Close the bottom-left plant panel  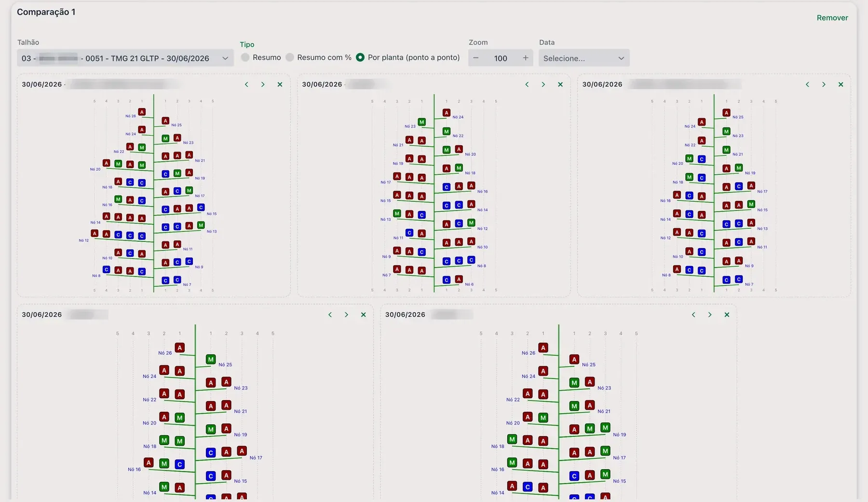pyautogui.click(x=364, y=315)
